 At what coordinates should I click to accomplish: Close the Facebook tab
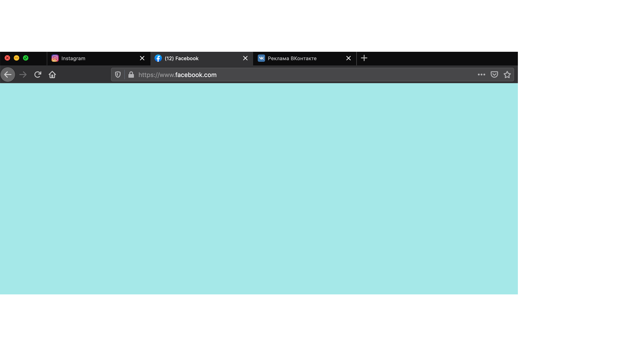coord(245,58)
